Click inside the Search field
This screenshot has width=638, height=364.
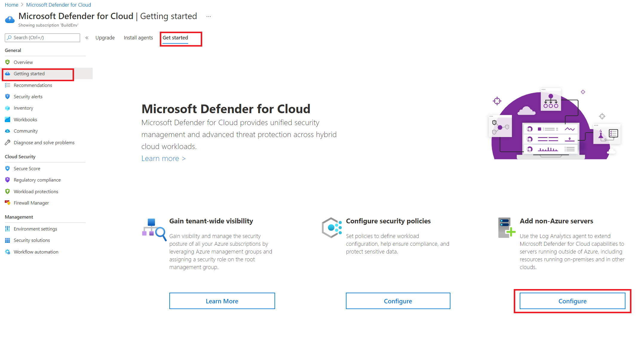(x=42, y=38)
